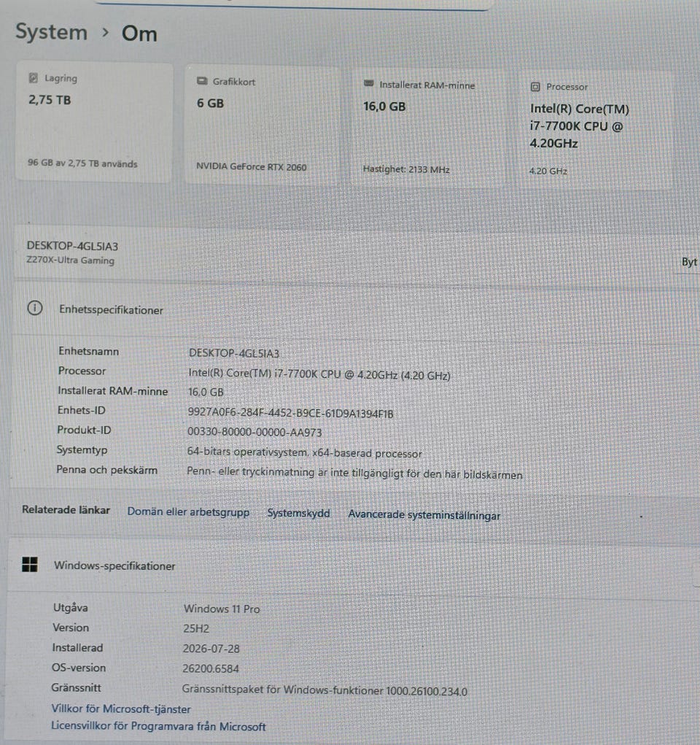The image size is (700, 745).
Task: Click the Penna och pekskärm label
Action: (x=106, y=470)
